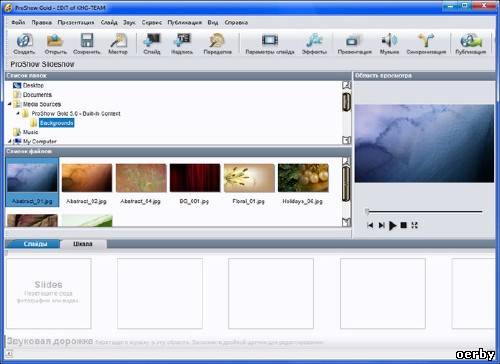Select thumbnail Abstract_01.jpg
The height and width of the screenshot is (364, 500).
[x=32, y=182]
